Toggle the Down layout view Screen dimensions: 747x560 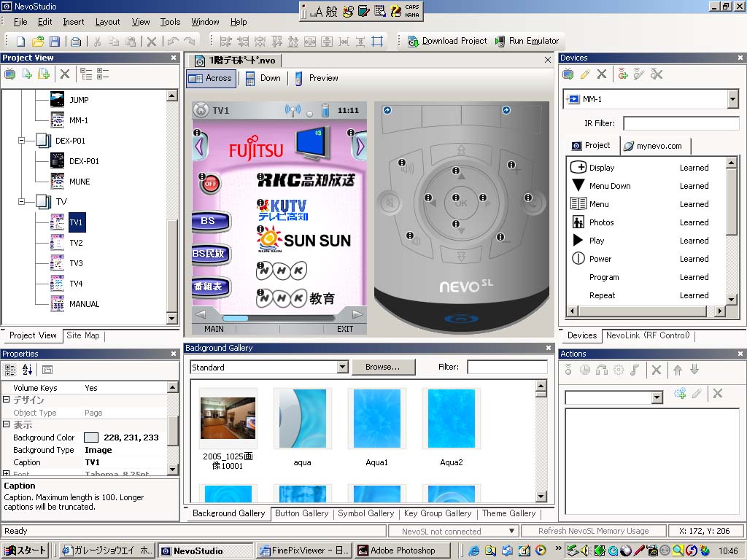pyautogui.click(x=263, y=78)
